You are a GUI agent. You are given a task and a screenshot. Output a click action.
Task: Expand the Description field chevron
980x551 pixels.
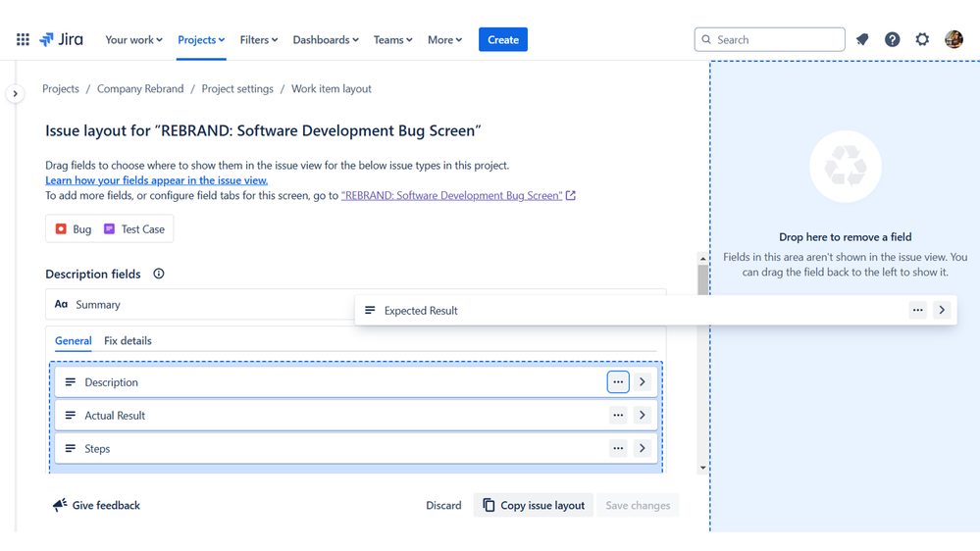[643, 382]
